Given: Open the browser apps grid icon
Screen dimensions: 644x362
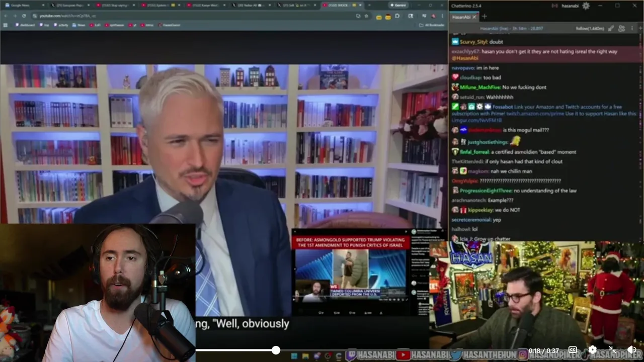Looking at the screenshot, I should click(6, 25).
